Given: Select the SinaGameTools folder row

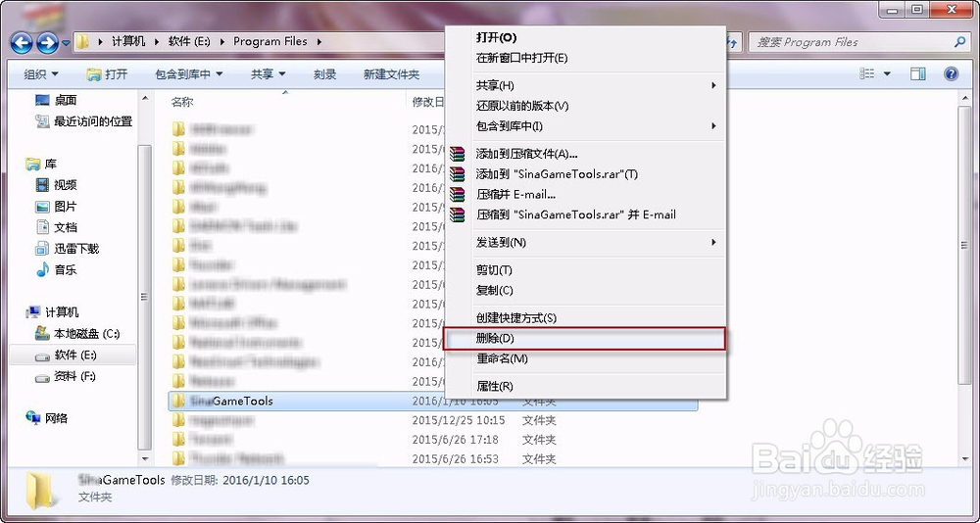Looking at the screenshot, I should (432, 402).
